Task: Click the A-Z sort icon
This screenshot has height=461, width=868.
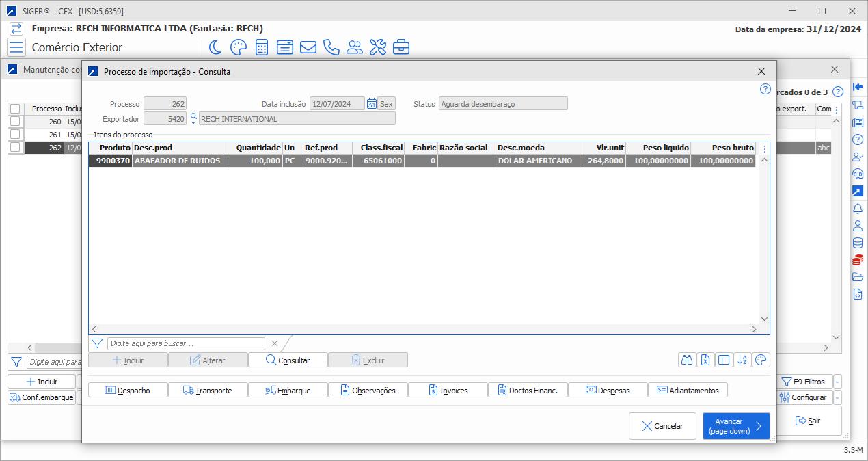Action: 742,360
